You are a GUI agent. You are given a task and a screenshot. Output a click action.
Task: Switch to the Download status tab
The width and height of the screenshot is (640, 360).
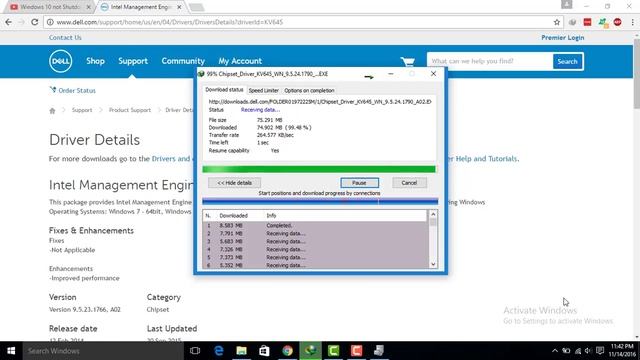click(x=224, y=90)
